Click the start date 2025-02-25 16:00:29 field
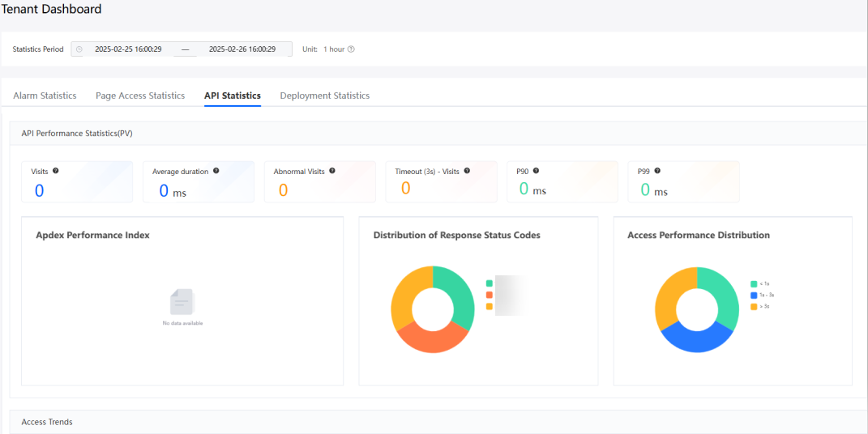This screenshot has height=434, width=868. tap(128, 49)
